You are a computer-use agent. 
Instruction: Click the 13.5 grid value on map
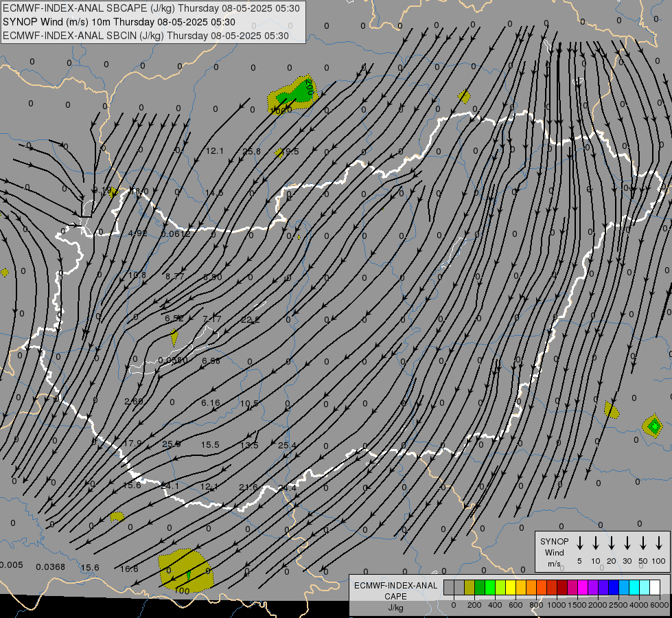[x=249, y=446]
